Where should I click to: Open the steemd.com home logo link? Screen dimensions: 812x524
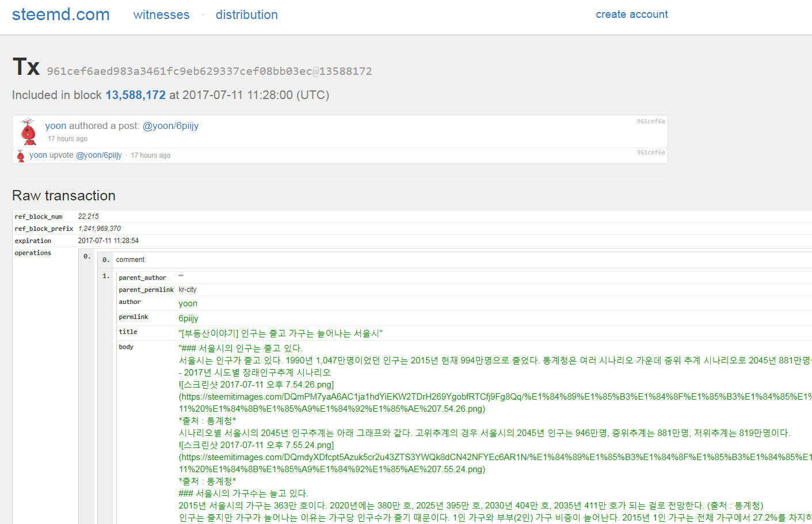pyautogui.click(x=60, y=14)
